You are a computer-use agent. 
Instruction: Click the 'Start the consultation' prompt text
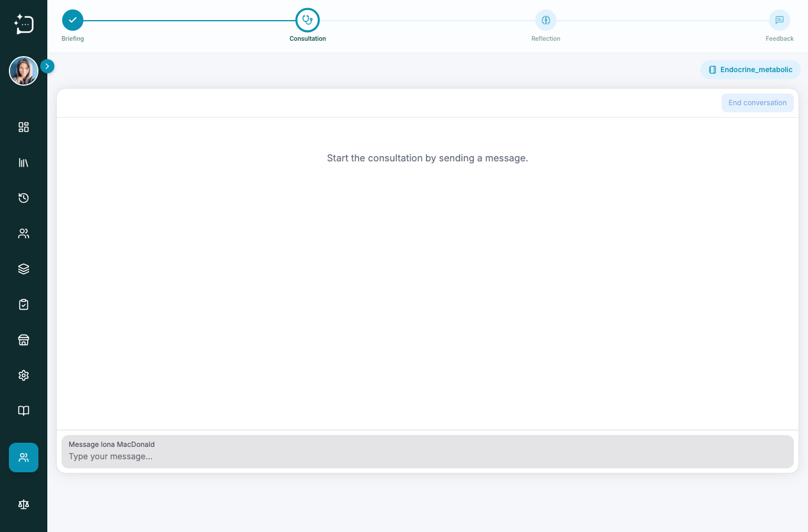pos(428,158)
